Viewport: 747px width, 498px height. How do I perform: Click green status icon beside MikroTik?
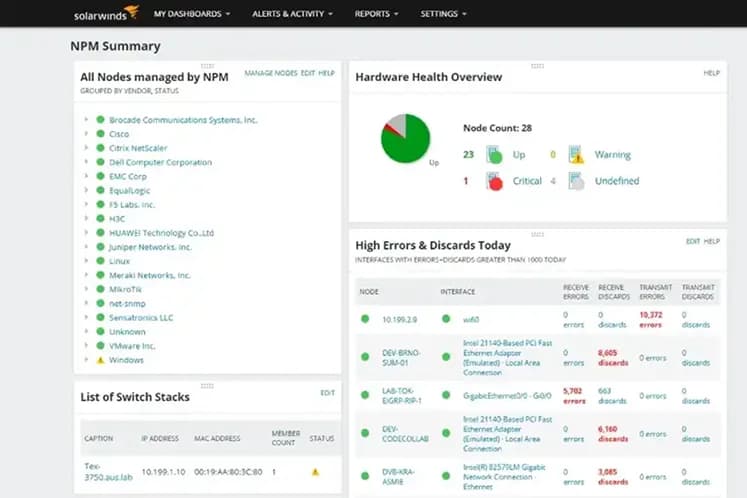point(100,289)
